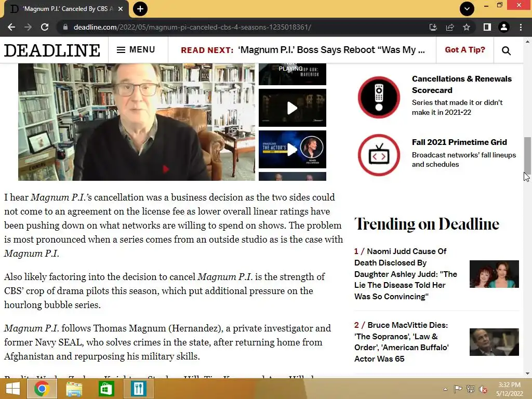Screen dimensions: 532x399
Task: Show hidden system tray icons
Action: (x=445, y=389)
